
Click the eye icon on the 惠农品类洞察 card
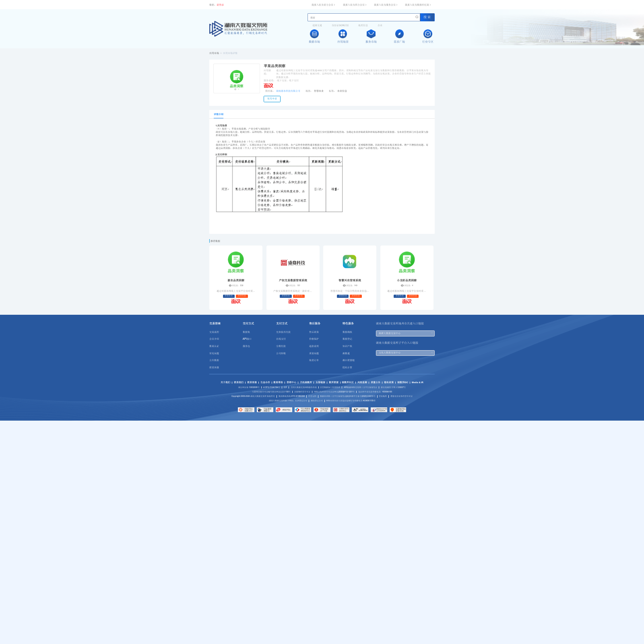coord(230,285)
